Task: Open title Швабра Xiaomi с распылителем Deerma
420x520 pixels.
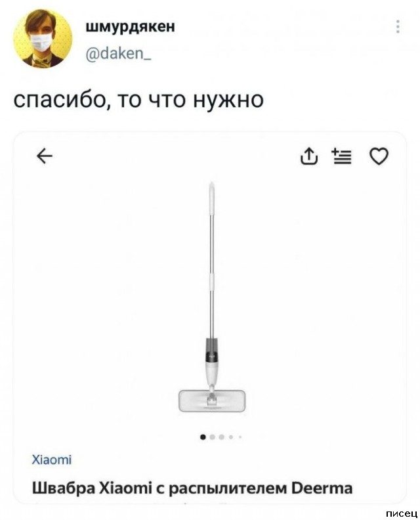Action: [192, 488]
